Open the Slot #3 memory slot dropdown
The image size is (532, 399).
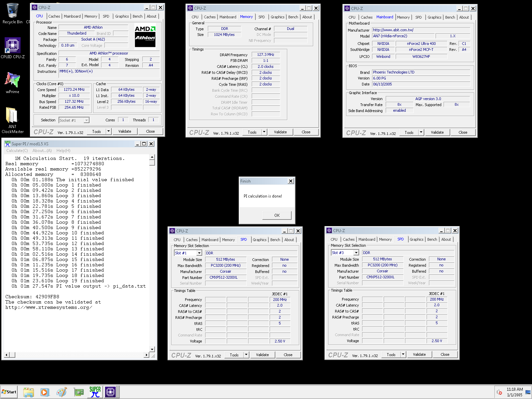(x=356, y=253)
